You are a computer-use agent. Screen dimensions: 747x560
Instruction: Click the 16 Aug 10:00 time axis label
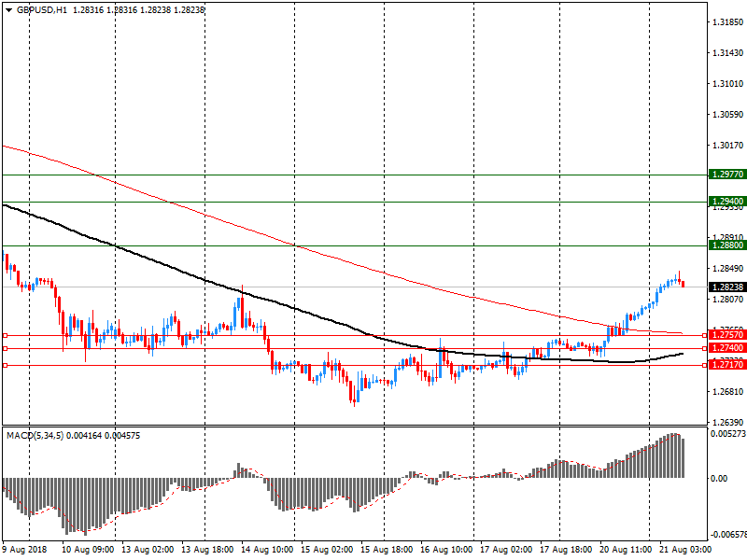[446, 550]
